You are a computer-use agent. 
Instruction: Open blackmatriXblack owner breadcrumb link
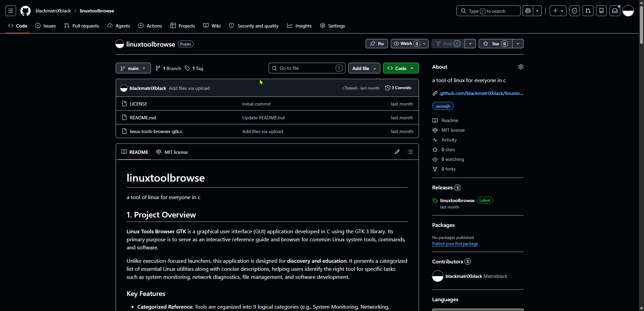point(53,11)
